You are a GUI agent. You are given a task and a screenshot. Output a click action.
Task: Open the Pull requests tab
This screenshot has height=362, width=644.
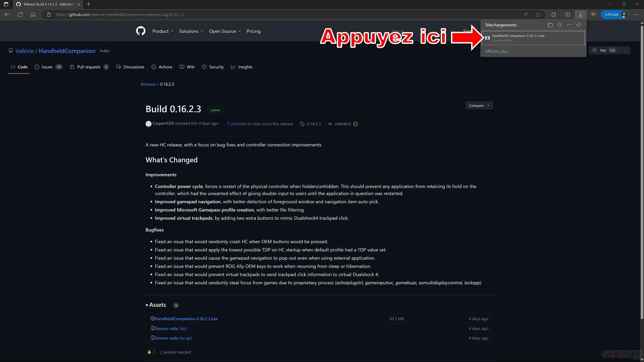point(89,67)
